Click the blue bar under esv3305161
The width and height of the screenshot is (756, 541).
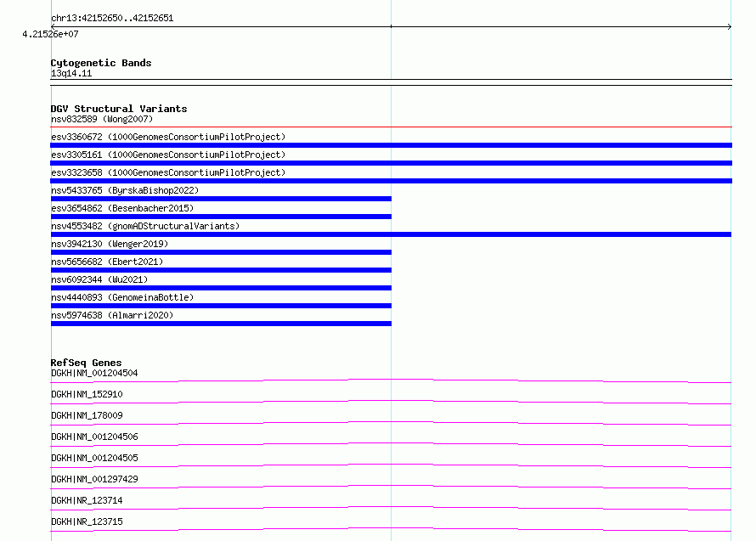[391, 163]
